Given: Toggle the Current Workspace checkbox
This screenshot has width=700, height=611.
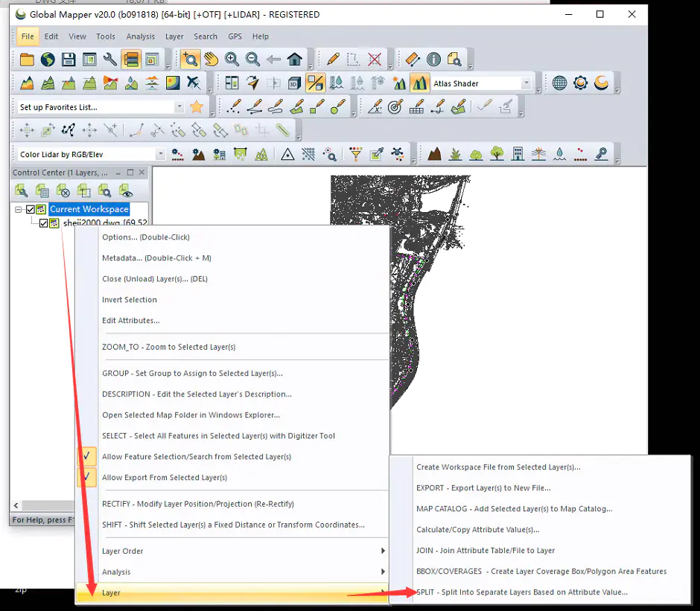Looking at the screenshot, I should 31,209.
